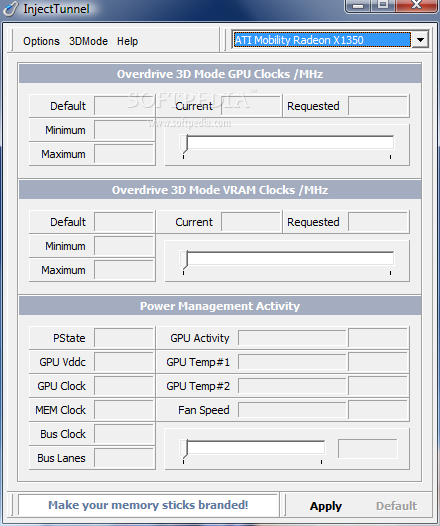
Task: Click the VRAM clocks slider thumb
Action: point(184,260)
